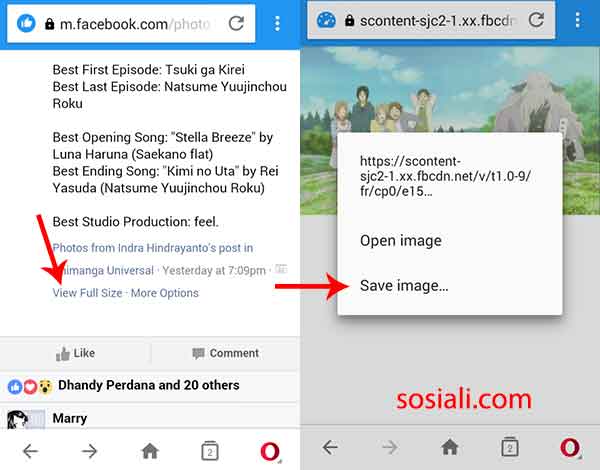Tap the heart love reaction icon
The width and height of the screenshot is (600, 470).
[30, 387]
